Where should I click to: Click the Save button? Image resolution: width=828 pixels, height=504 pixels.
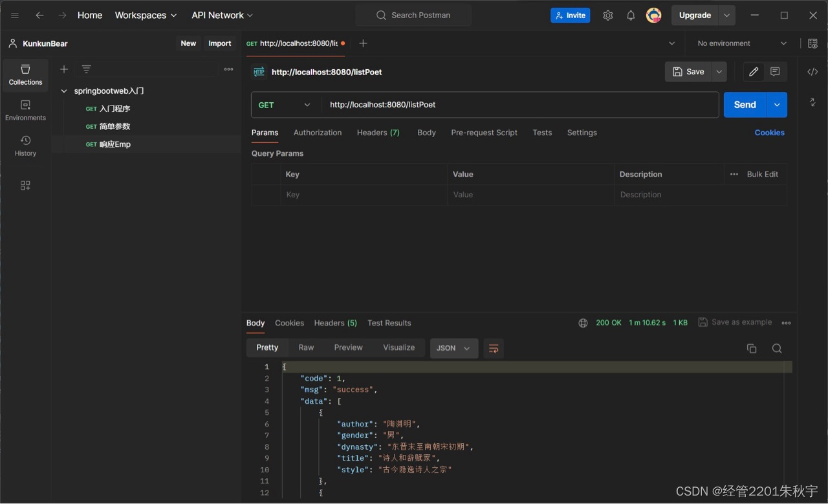pos(688,72)
